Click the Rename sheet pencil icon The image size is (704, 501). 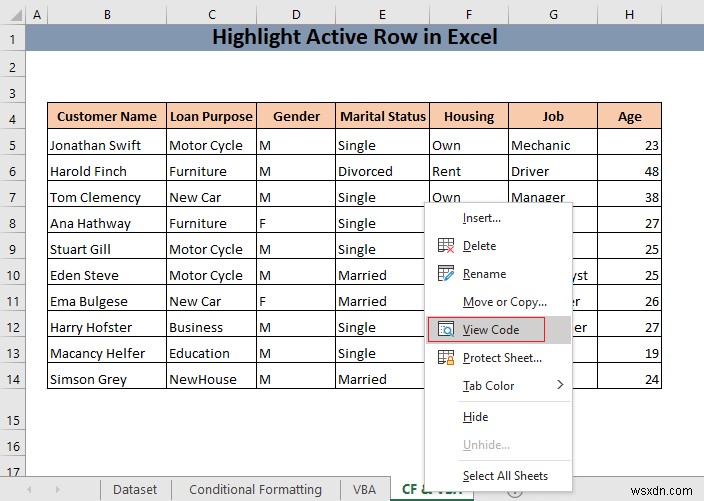(x=446, y=273)
